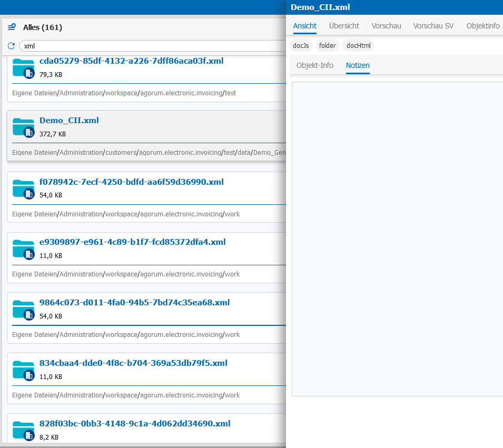Open the e9309897 xml file link
Viewport: 503px width, 448px height.
click(x=132, y=242)
